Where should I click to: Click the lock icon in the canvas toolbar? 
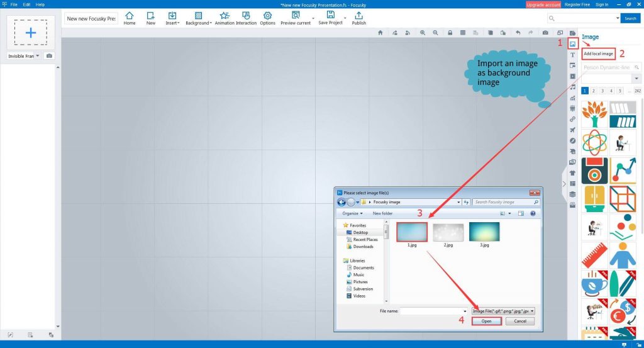[450, 33]
